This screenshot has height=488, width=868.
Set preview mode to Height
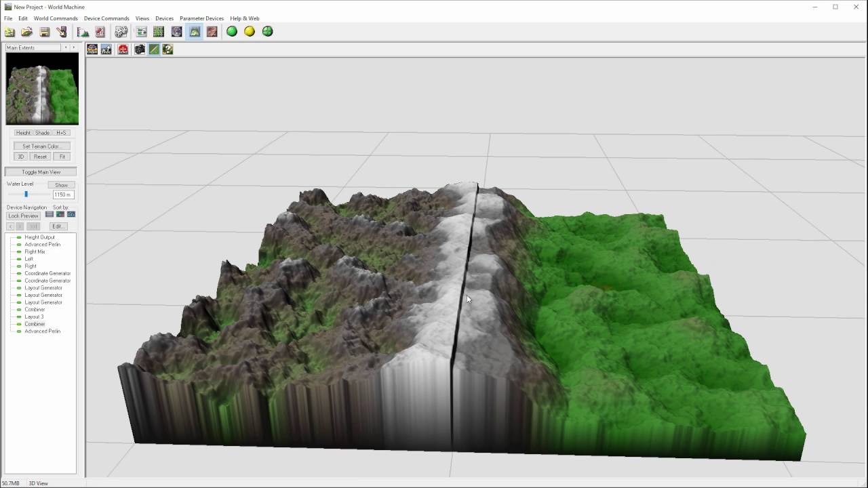click(x=23, y=133)
